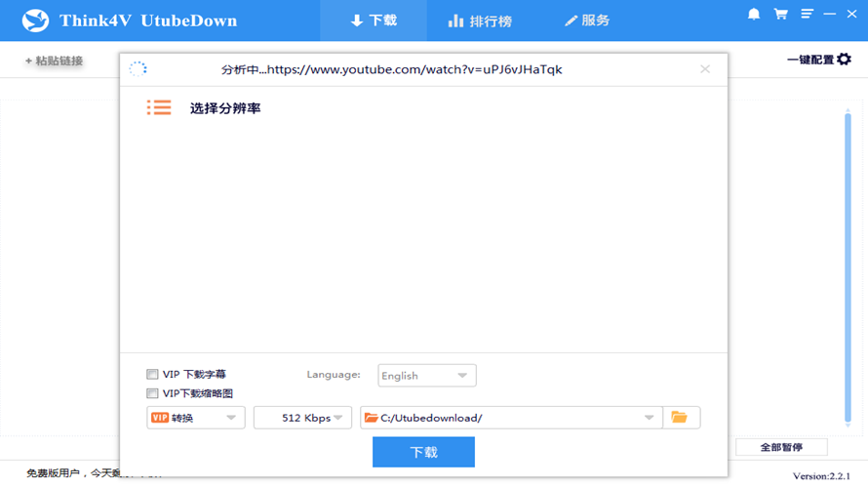Viewport: 868px width, 488px height.
Task: Click the vertical scrollbar on the right
Action: [x=848, y=267]
